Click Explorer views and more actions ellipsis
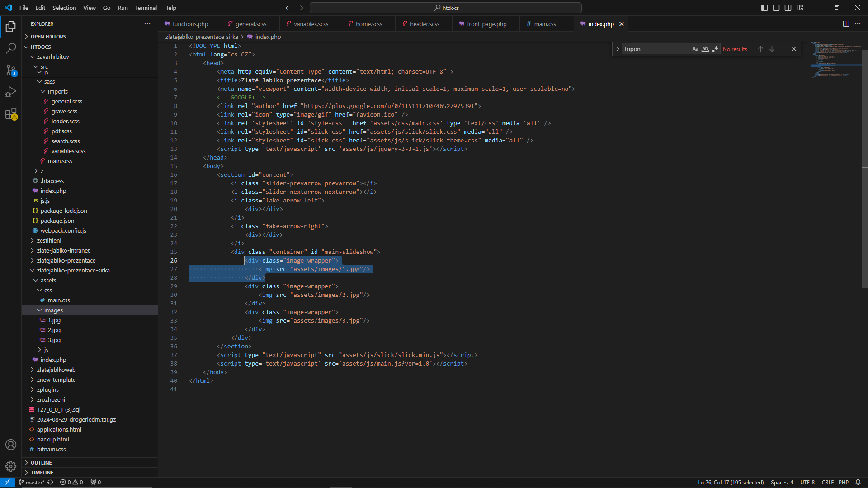868x488 pixels. (147, 24)
